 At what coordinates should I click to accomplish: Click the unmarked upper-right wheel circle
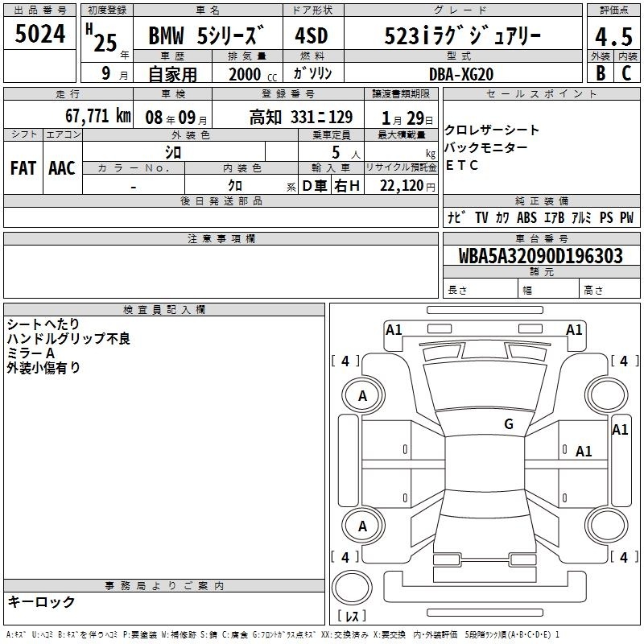pyautogui.click(x=605, y=395)
